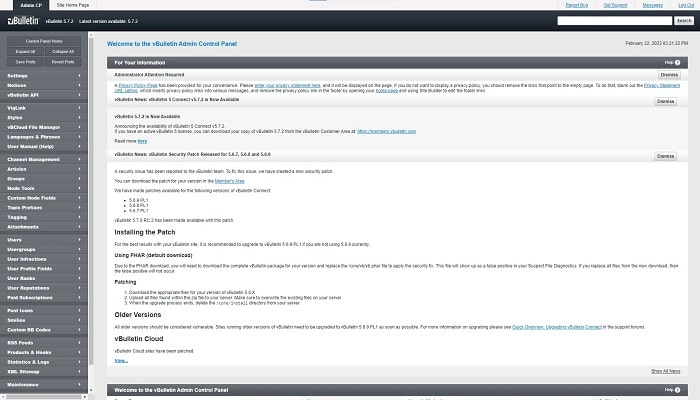Open the Messages link
Viewport: 700px width, 400px height.
point(652,5)
